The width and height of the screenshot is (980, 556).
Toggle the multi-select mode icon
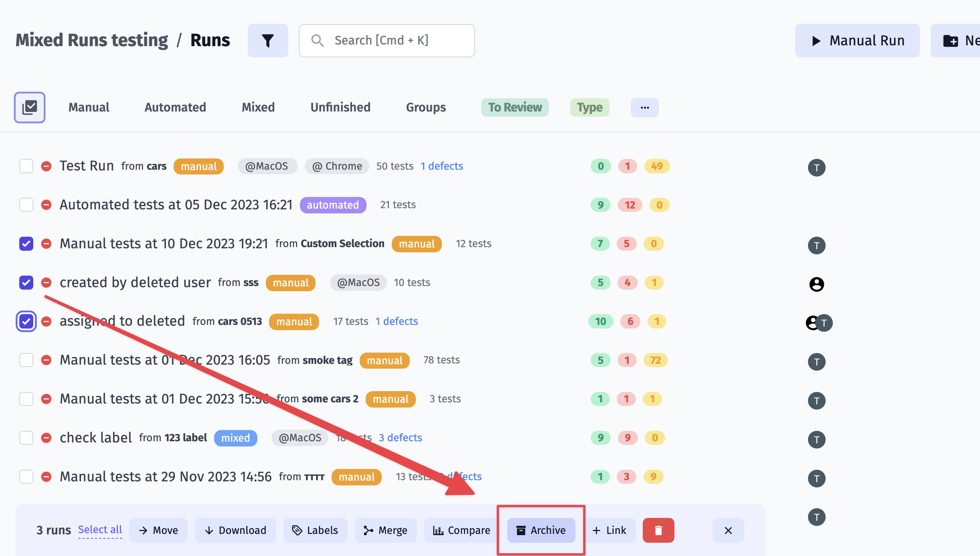click(x=30, y=108)
